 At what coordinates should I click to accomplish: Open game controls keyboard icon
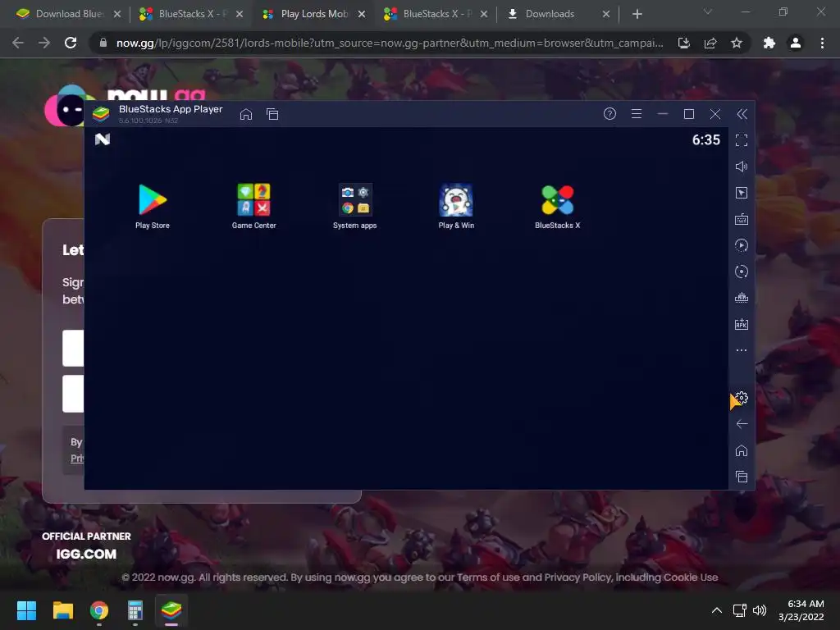coord(742,219)
